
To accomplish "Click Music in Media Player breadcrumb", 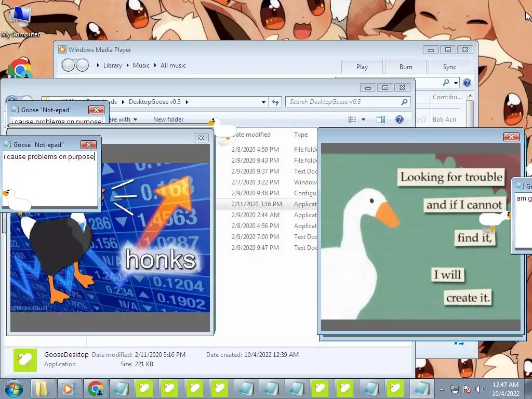I will point(141,65).
